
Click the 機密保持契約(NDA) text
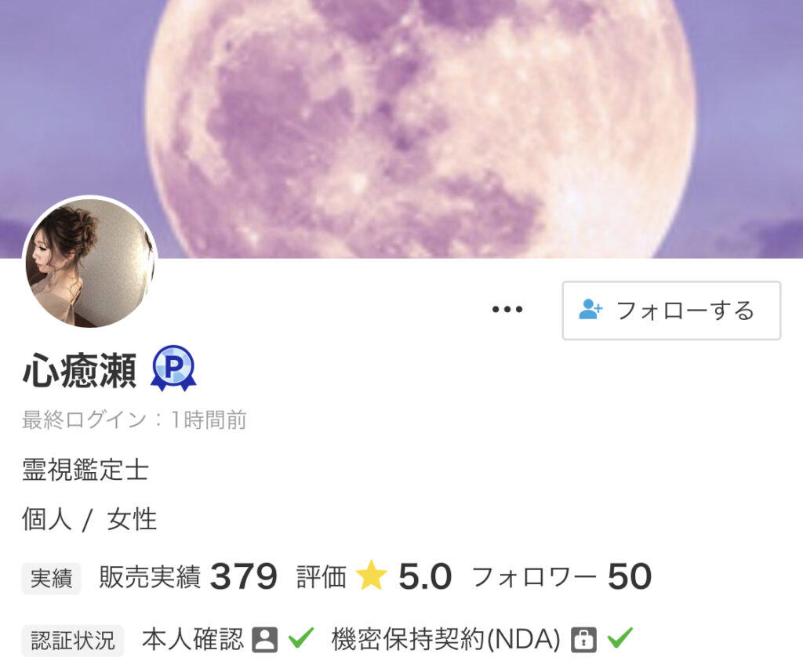point(445,639)
